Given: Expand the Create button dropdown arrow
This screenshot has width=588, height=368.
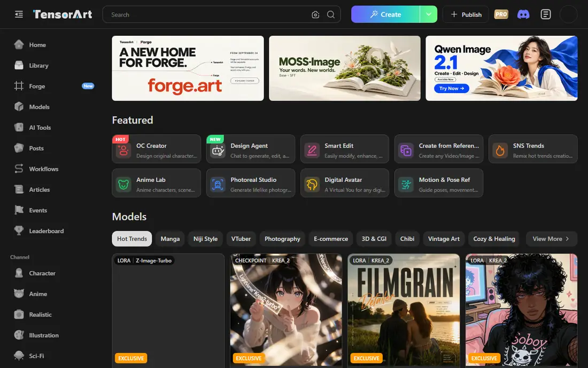Looking at the screenshot, I should [x=429, y=14].
